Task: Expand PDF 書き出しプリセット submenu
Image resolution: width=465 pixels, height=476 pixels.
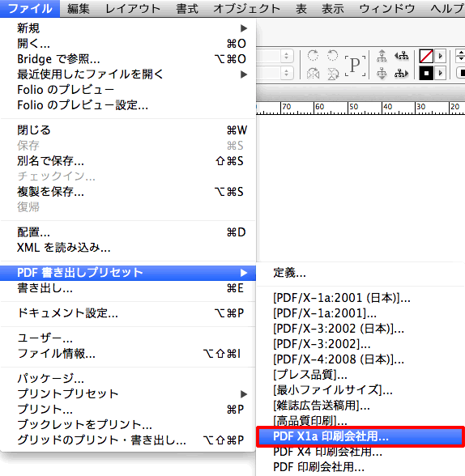Action: coord(128,273)
